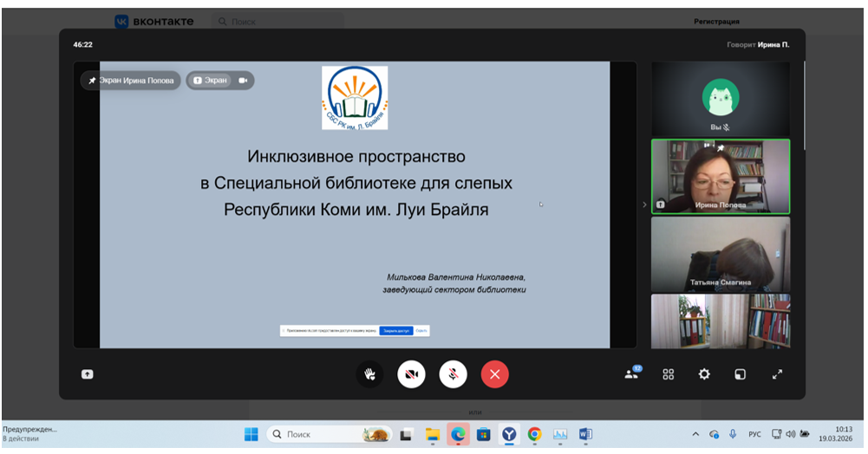
Task: Select the Вы participant tile
Action: pos(721,99)
